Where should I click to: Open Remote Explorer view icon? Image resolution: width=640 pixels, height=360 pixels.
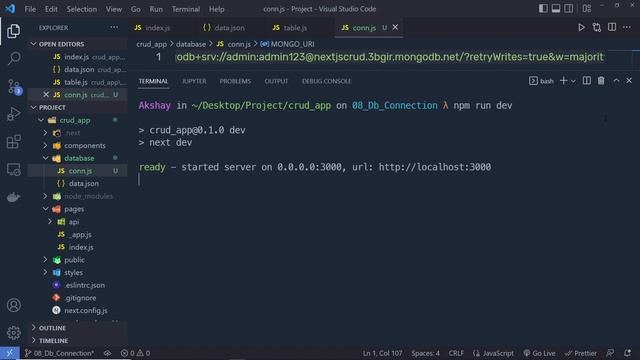click(13, 169)
